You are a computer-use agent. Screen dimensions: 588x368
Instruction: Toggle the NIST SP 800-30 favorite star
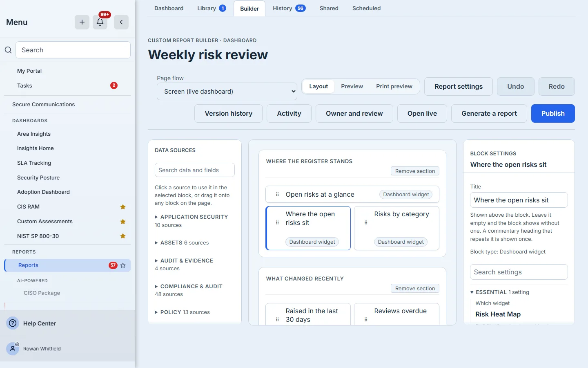pos(123,236)
